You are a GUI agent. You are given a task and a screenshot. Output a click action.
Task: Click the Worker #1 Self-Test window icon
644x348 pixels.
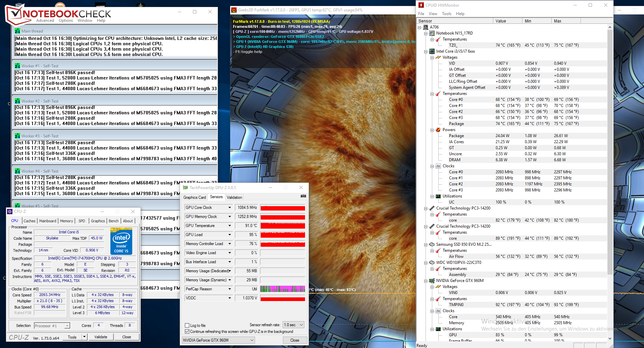coord(17,66)
